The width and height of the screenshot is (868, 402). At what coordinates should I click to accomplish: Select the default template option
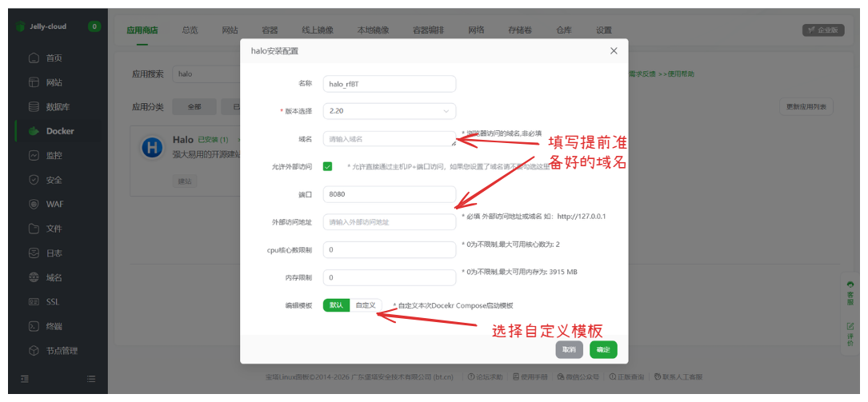point(336,305)
